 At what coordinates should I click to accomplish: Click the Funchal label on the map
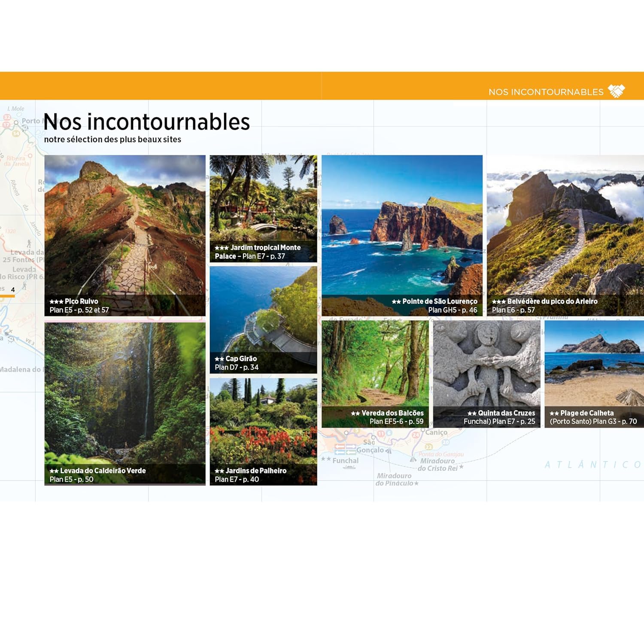[x=345, y=461]
